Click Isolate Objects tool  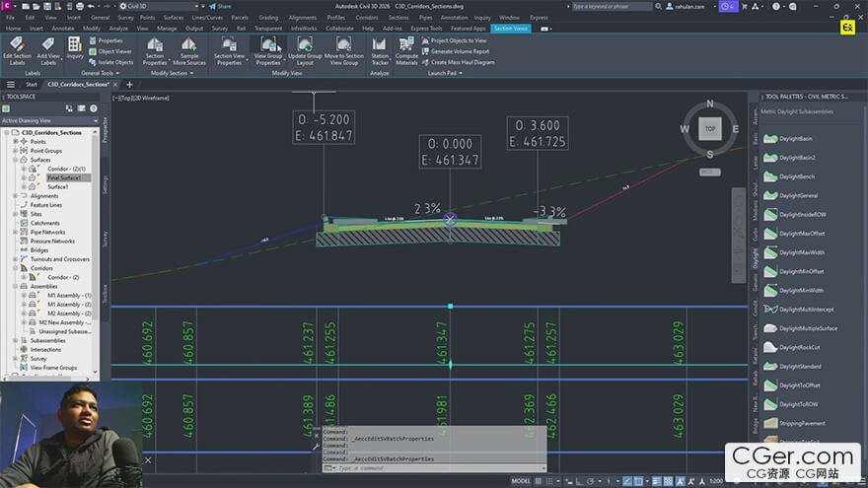pyautogui.click(x=110, y=62)
